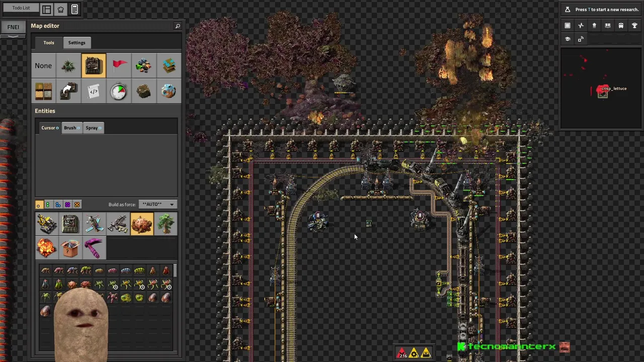
Task: Open the achievements trophy icon
Action: point(634,26)
